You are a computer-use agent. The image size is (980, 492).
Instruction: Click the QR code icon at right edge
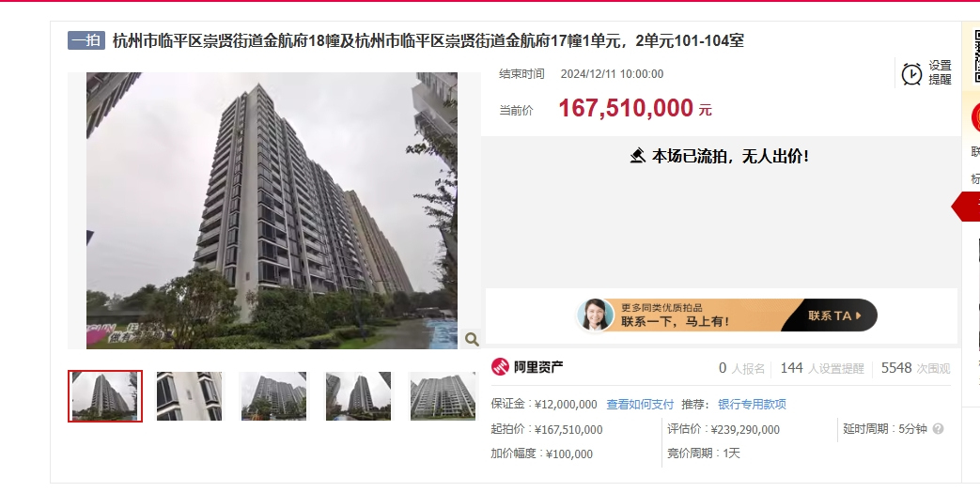(x=977, y=57)
